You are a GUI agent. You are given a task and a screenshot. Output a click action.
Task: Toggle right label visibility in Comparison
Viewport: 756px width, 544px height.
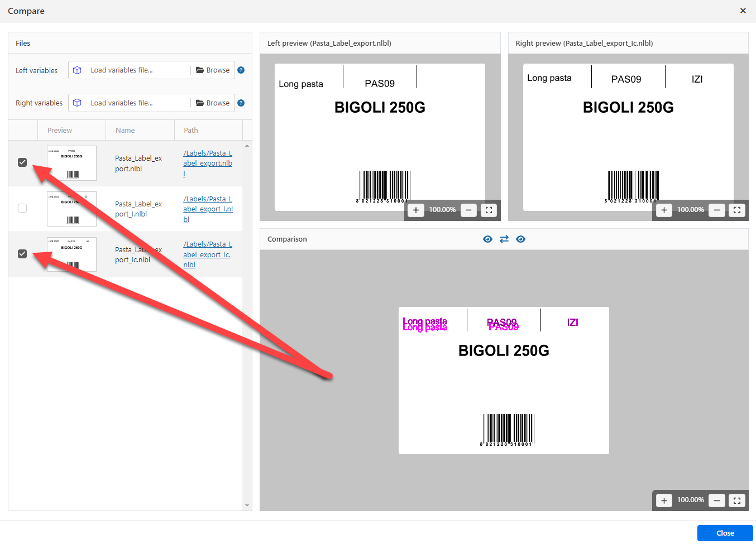pos(521,239)
